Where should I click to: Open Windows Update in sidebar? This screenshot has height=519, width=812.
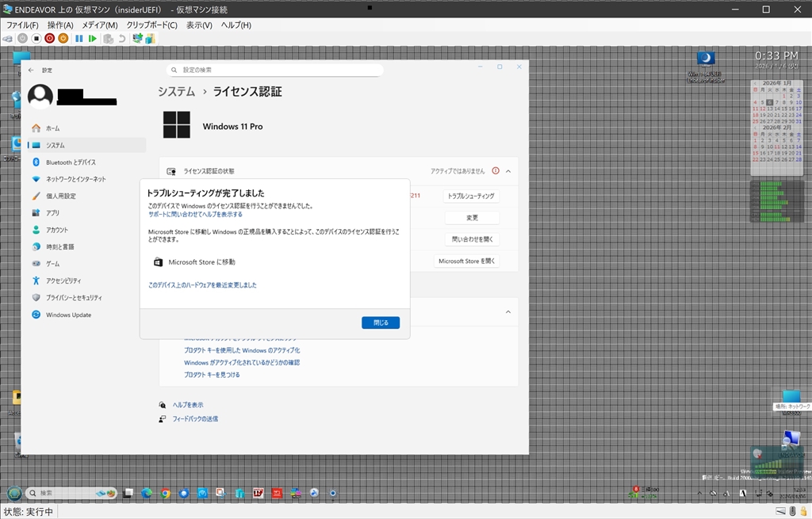click(x=86, y=315)
